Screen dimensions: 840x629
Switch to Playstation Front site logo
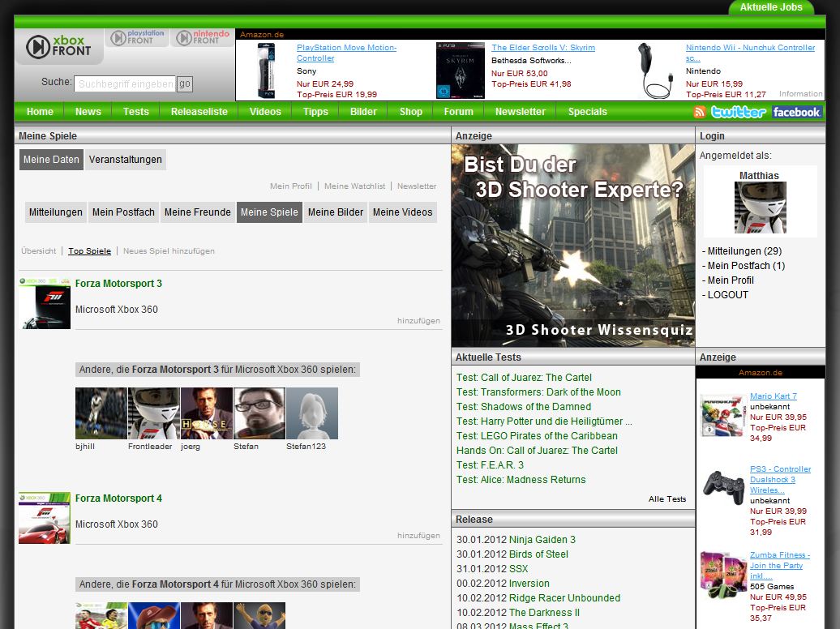tap(137, 38)
